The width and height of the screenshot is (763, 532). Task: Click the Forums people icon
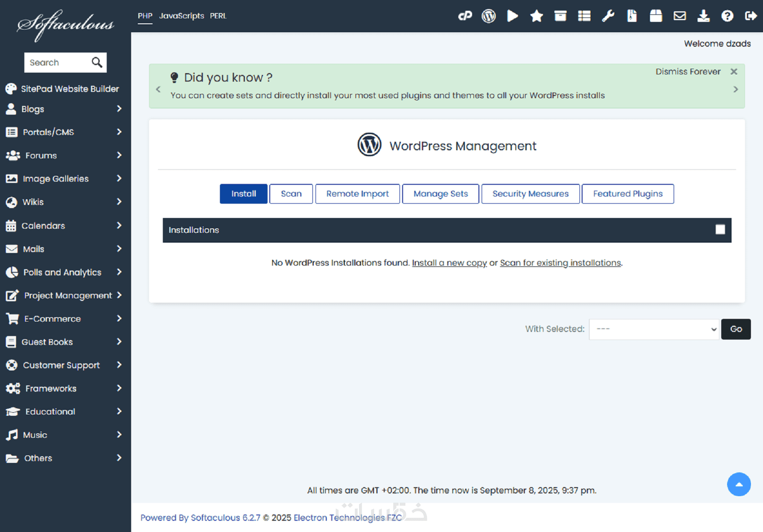click(x=13, y=156)
